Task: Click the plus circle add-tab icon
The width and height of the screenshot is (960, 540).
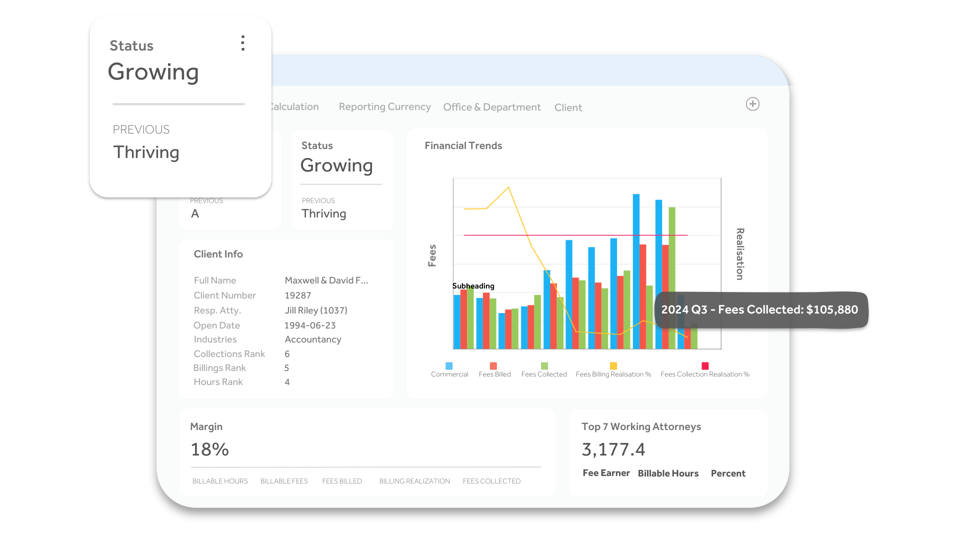Action: [x=752, y=104]
